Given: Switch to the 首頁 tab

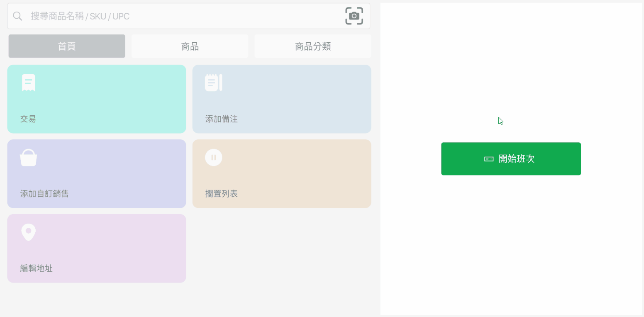Looking at the screenshot, I should [x=67, y=46].
